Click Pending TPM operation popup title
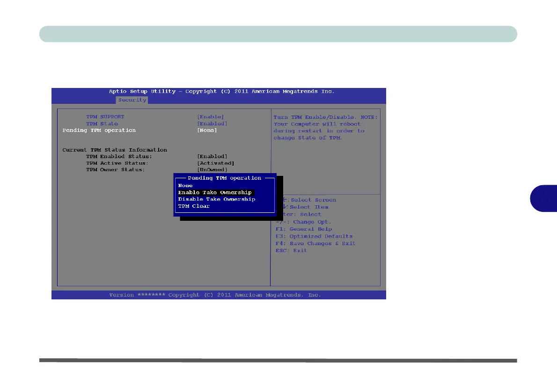The width and height of the screenshot is (557, 392). tap(225, 178)
